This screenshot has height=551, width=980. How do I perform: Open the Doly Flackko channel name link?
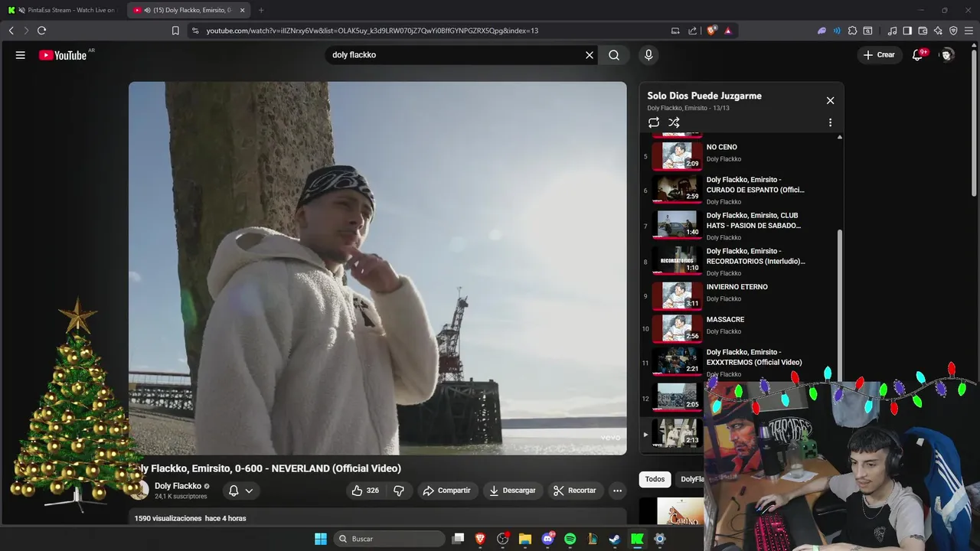tap(178, 486)
